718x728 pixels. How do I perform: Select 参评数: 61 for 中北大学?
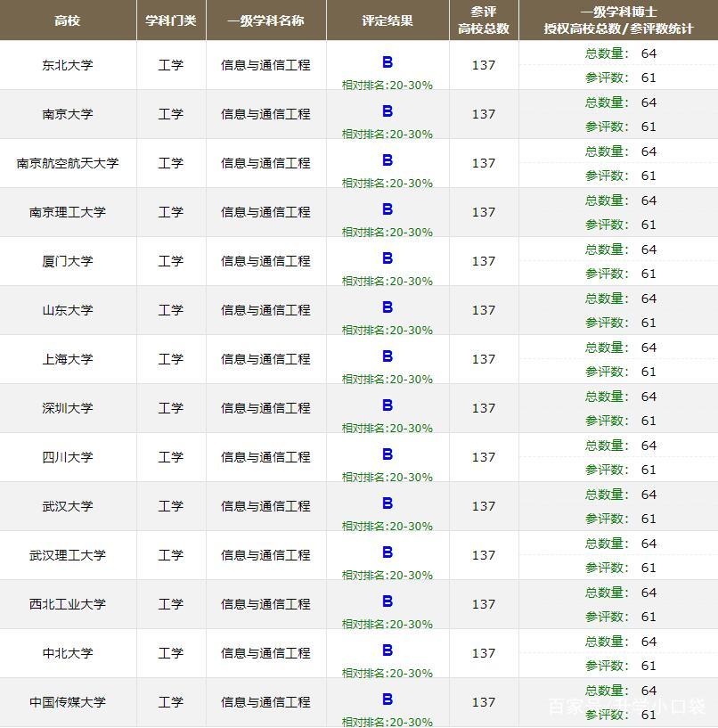pos(621,666)
